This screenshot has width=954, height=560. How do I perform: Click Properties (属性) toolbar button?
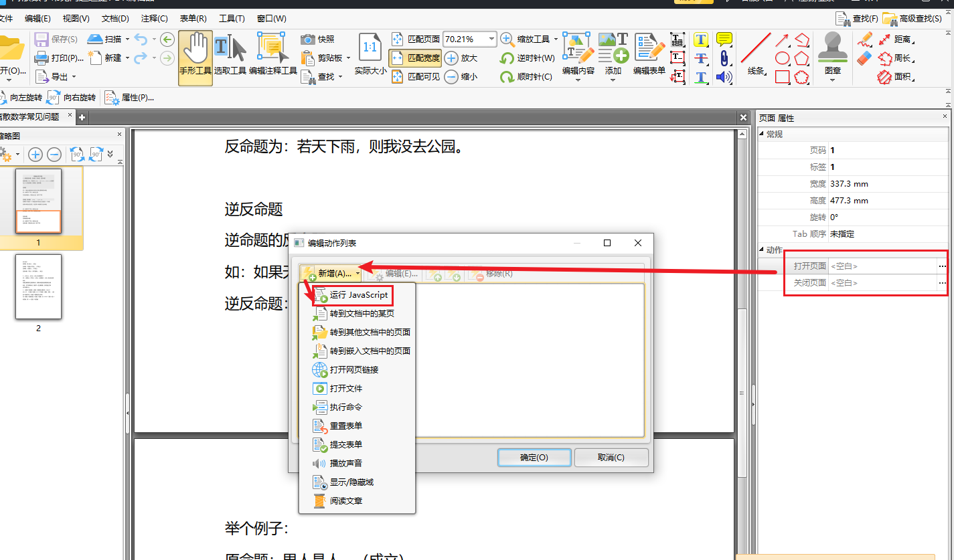[129, 98]
